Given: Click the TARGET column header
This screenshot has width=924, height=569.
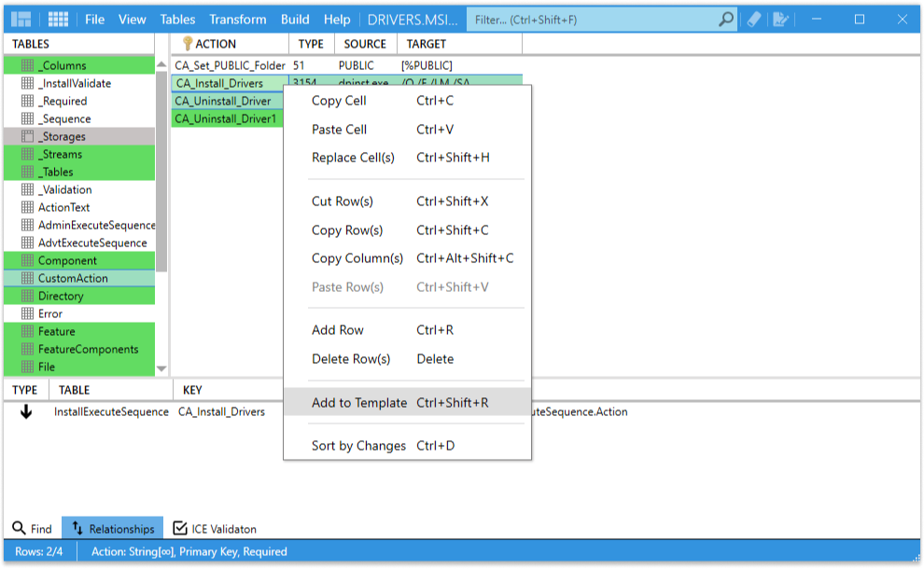Looking at the screenshot, I should (x=459, y=44).
